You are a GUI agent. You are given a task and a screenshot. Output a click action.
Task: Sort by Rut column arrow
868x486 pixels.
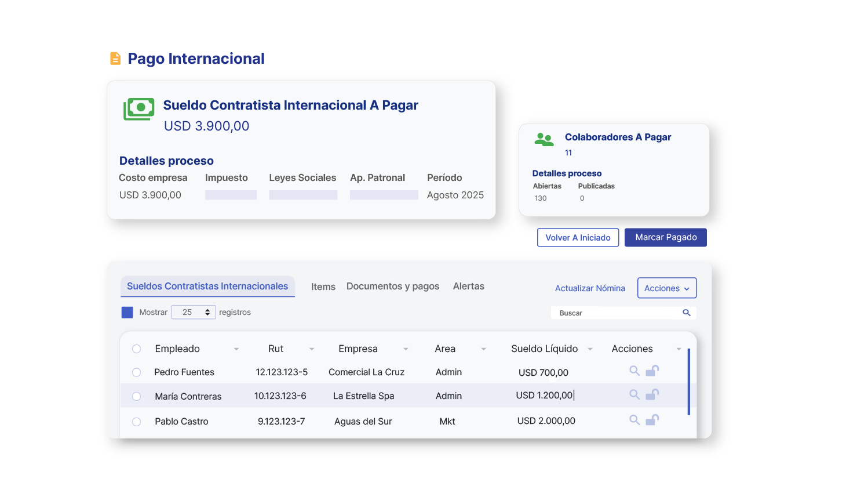[x=312, y=349]
